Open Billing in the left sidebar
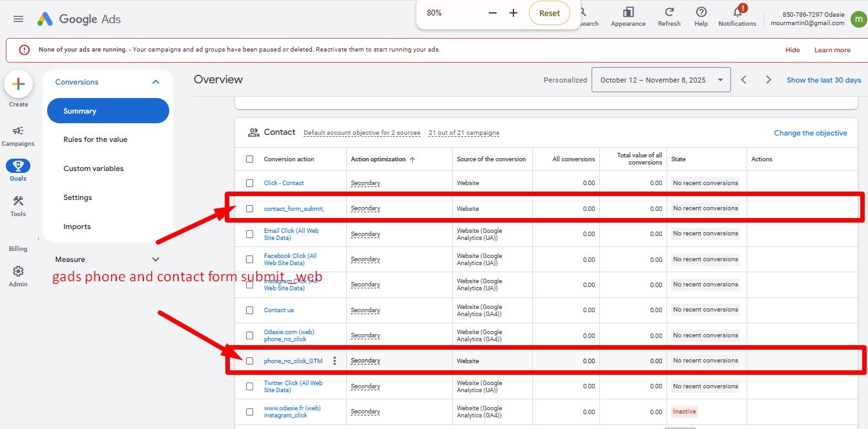This screenshot has width=868, height=429. tap(18, 248)
